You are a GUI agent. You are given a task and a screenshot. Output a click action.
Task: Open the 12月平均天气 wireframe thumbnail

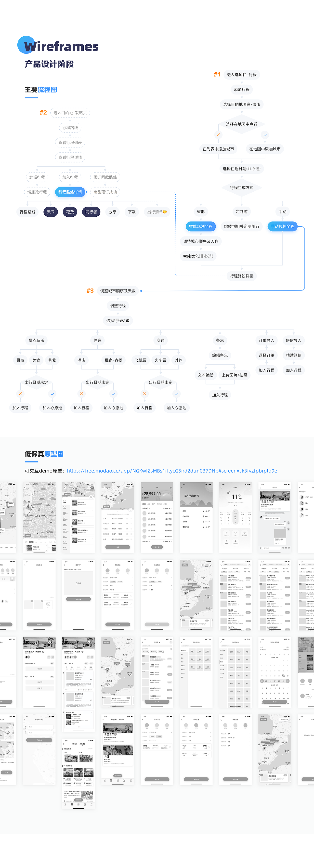196,518
